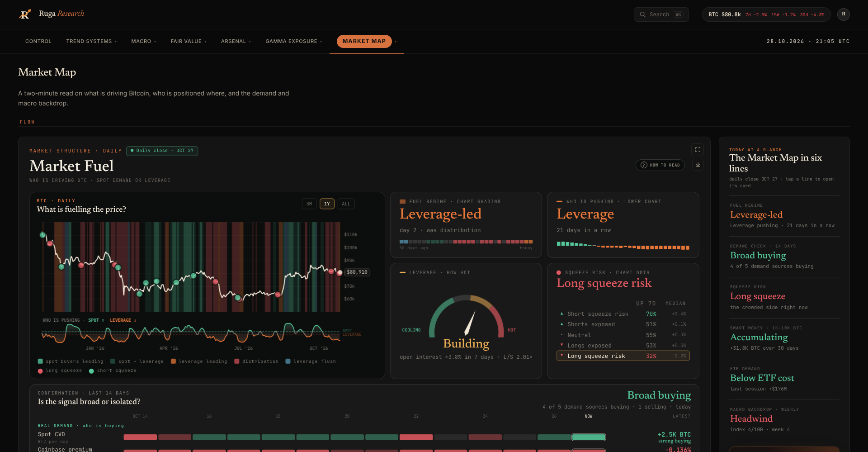Select the ALL chart range
The height and width of the screenshot is (452, 868).
click(346, 204)
